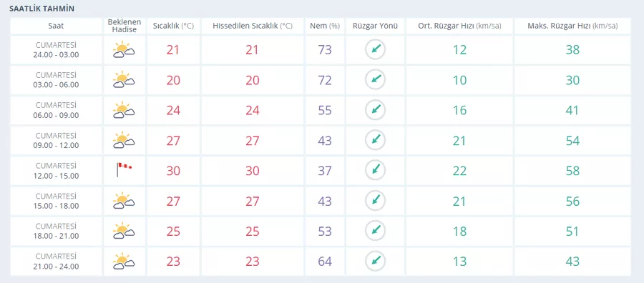Click the Cumartesi 12.00 - 15.00 time cell
644x283 pixels.
(x=56, y=171)
